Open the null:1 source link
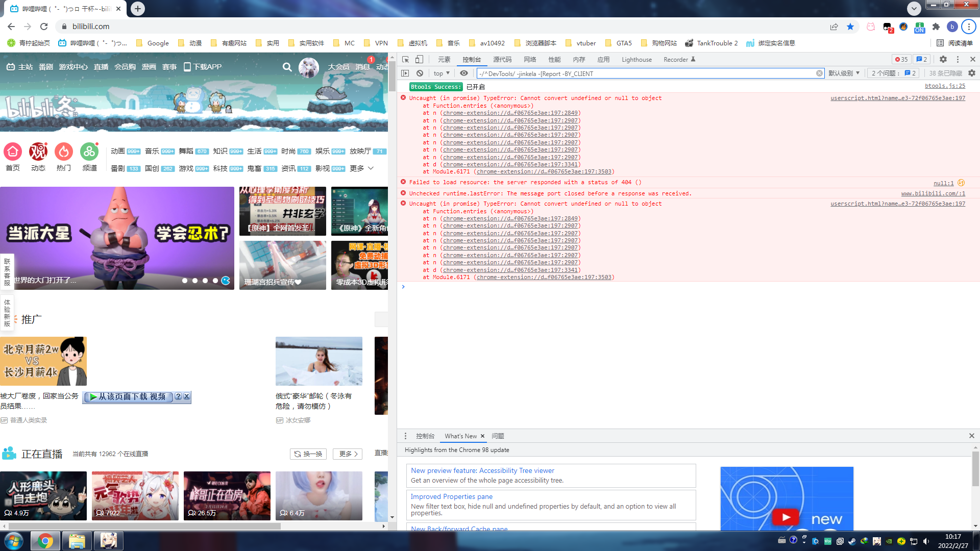 (x=943, y=183)
